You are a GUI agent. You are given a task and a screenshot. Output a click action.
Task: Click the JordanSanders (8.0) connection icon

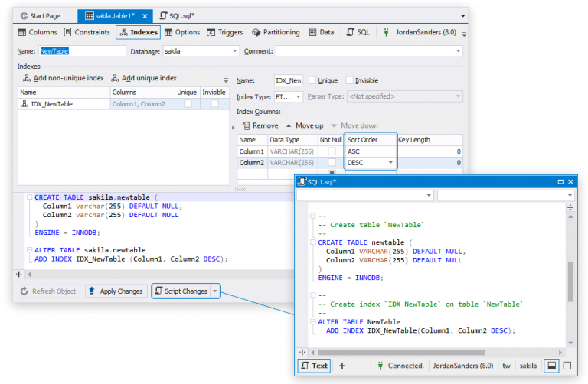pyautogui.click(x=386, y=32)
